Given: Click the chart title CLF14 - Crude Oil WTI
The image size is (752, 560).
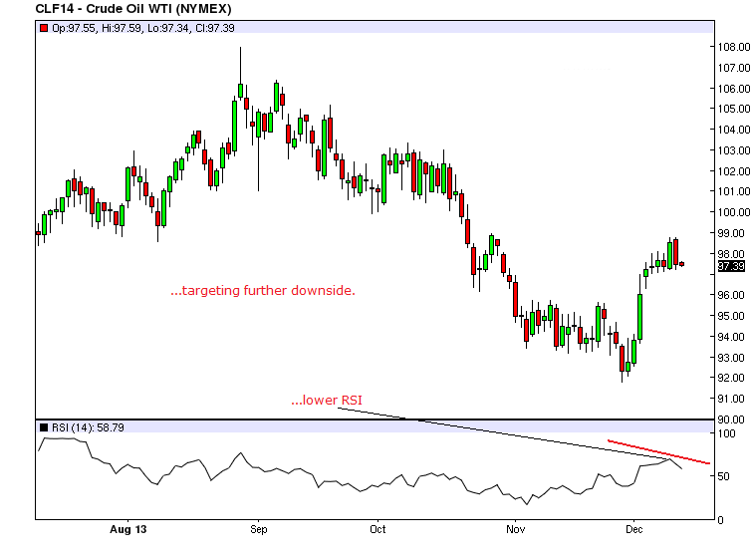Looking at the screenshot, I should click(129, 9).
